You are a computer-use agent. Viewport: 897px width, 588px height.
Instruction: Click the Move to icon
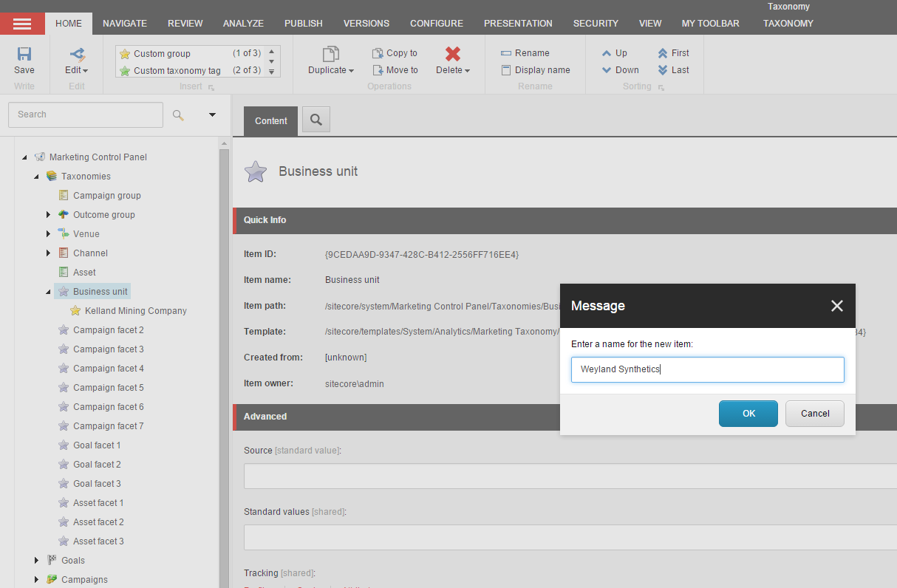tap(378, 70)
